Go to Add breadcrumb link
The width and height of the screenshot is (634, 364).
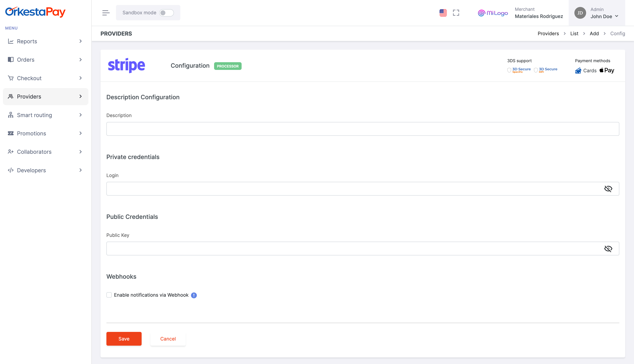pyautogui.click(x=594, y=34)
